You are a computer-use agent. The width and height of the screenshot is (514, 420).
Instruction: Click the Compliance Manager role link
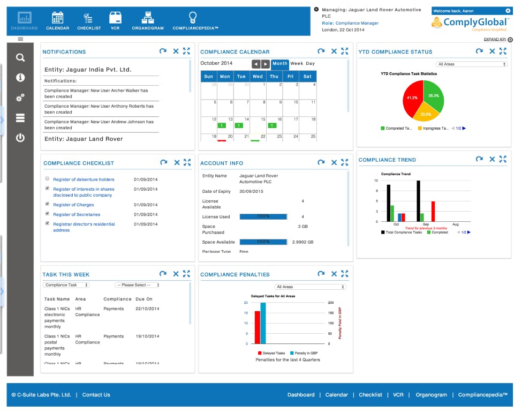tap(357, 23)
